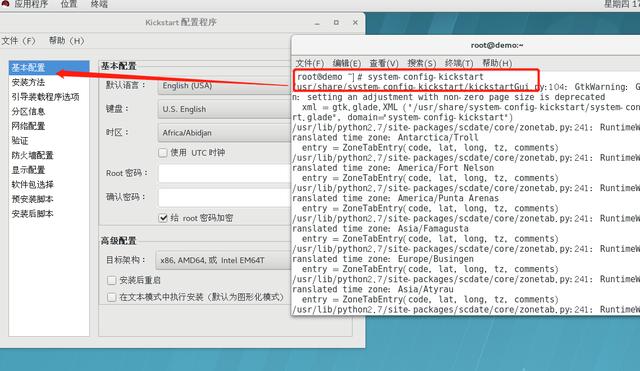This screenshot has height=371, width=640.
Task: Open the 文件(F) menu in the terminal
Action: [x=309, y=63]
